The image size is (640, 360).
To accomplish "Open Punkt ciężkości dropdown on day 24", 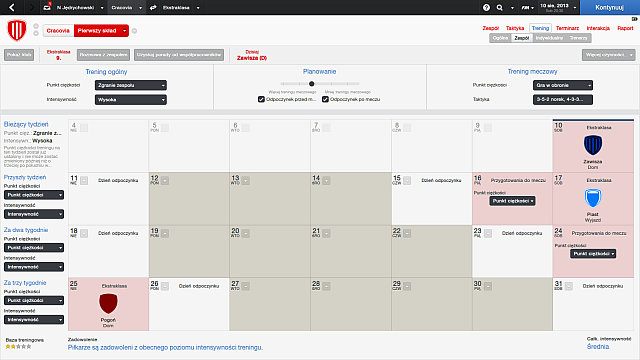I will coord(593,254).
